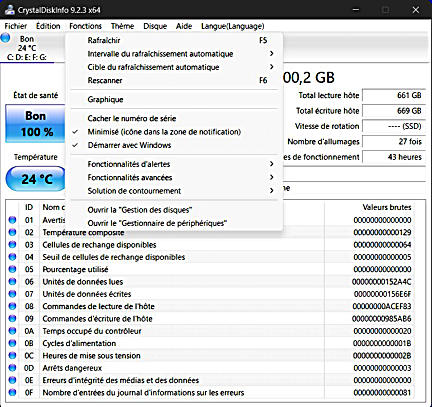Viewport: 432px width, 407px height.
Task: Click raw value 0000000000081
Action: [382, 393]
